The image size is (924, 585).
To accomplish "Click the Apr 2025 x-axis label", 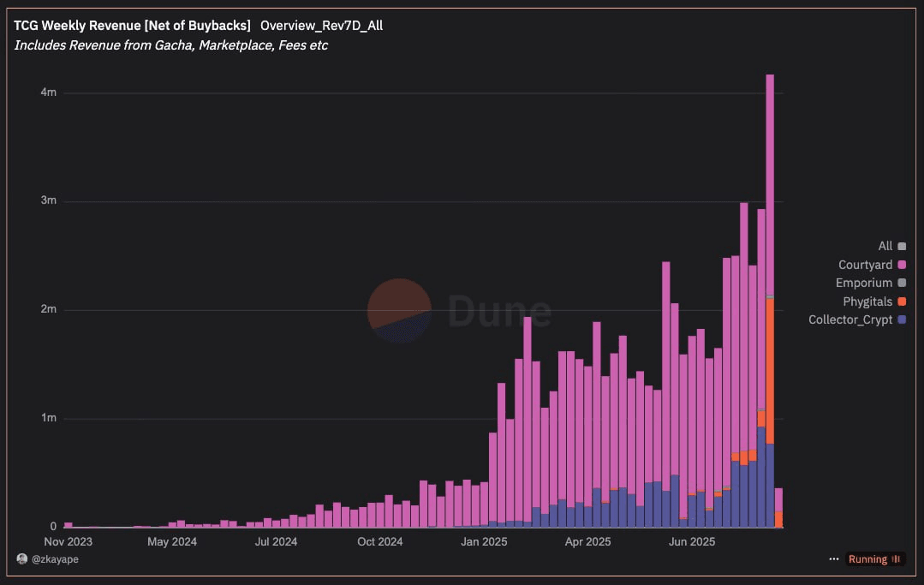I will click(588, 542).
